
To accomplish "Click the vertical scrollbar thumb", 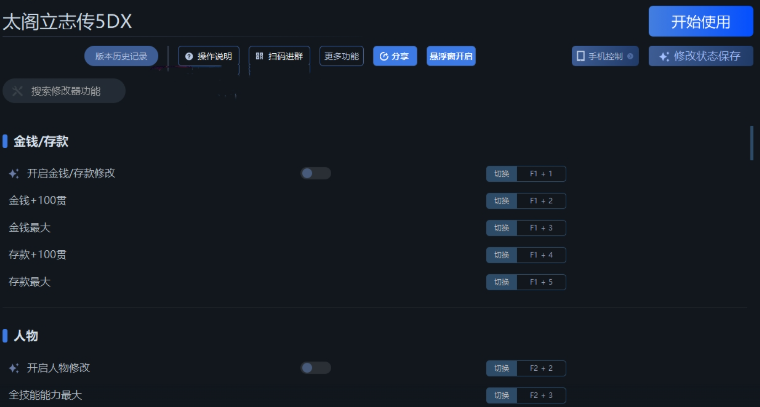I will tap(752, 143).
